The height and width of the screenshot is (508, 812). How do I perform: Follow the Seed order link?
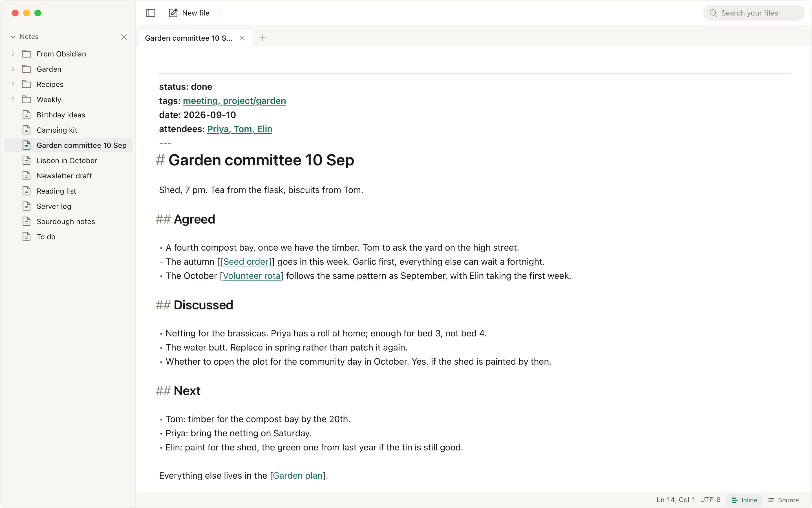[246, 261]
